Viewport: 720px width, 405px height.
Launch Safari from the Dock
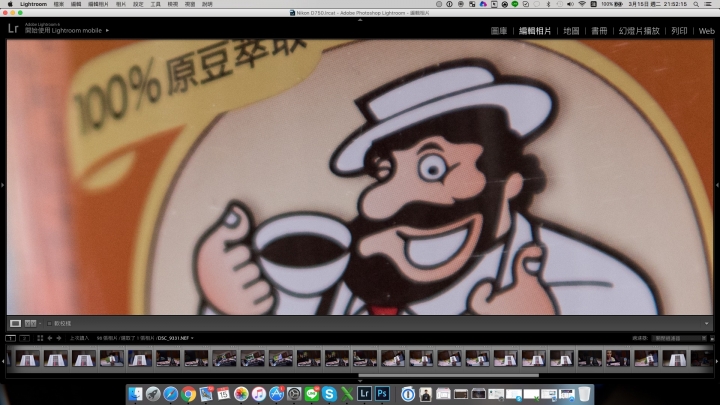[x=170, y=394]
